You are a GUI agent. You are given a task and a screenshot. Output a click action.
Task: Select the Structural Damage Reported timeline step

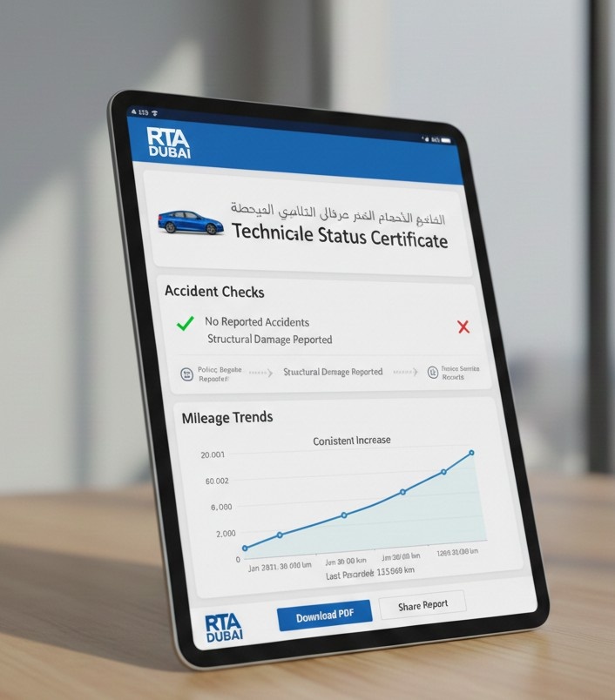click(333, 372)
